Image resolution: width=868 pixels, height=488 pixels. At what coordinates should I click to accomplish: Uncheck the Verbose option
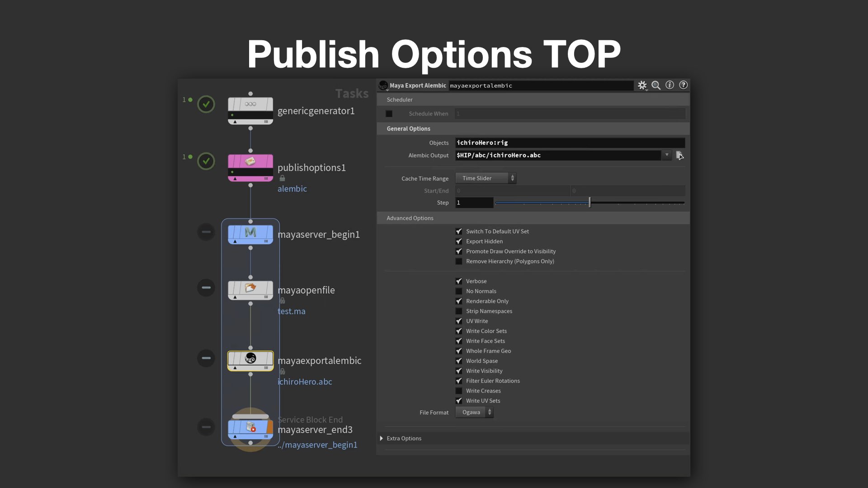tap(459, 281)
